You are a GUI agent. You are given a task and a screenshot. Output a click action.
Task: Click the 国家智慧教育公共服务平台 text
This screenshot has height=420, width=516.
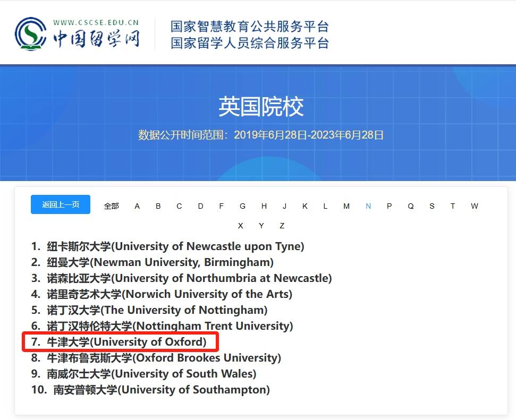click(250, 27)
